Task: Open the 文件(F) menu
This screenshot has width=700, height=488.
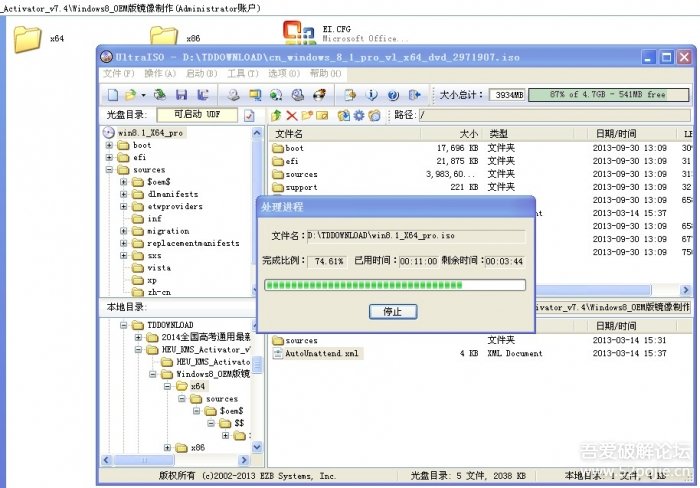Action: click(118, 73)
